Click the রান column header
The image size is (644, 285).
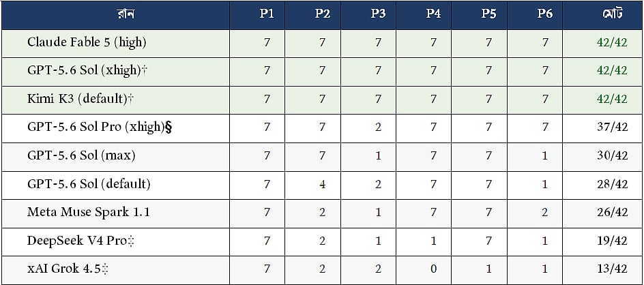126,14
